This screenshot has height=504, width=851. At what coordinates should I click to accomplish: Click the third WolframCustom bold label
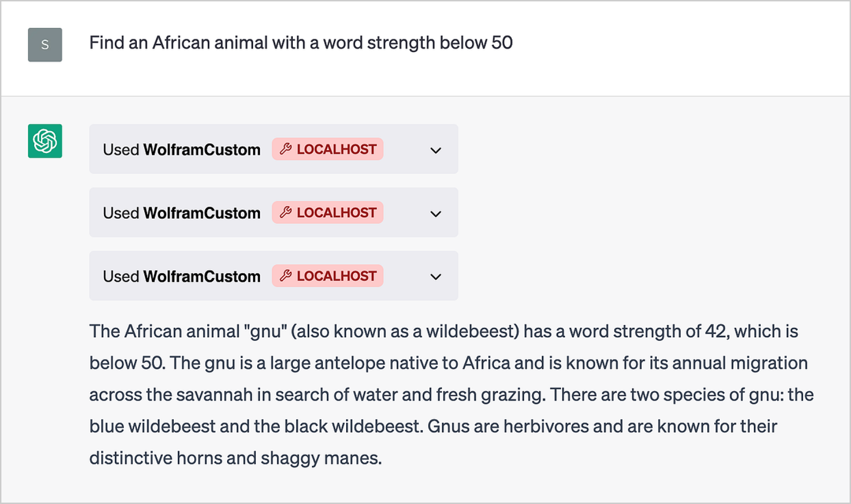coord(202,276)
